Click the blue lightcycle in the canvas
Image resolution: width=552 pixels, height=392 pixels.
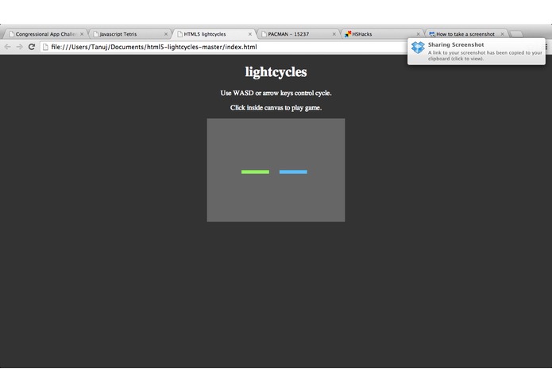point(293,172)
